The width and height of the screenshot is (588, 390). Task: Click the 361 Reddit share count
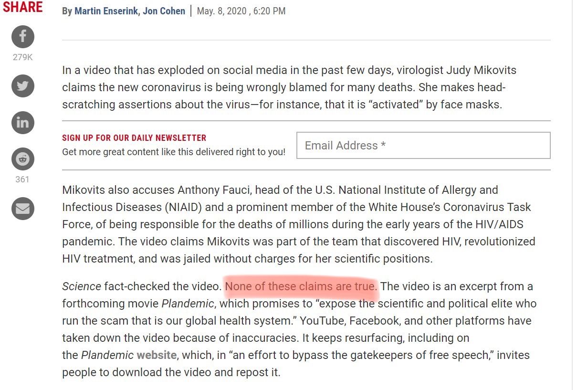22,179
